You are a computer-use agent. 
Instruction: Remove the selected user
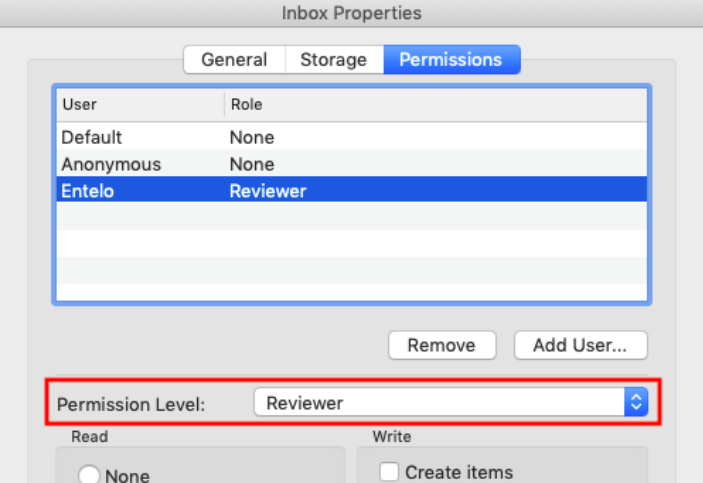(442, 345)
